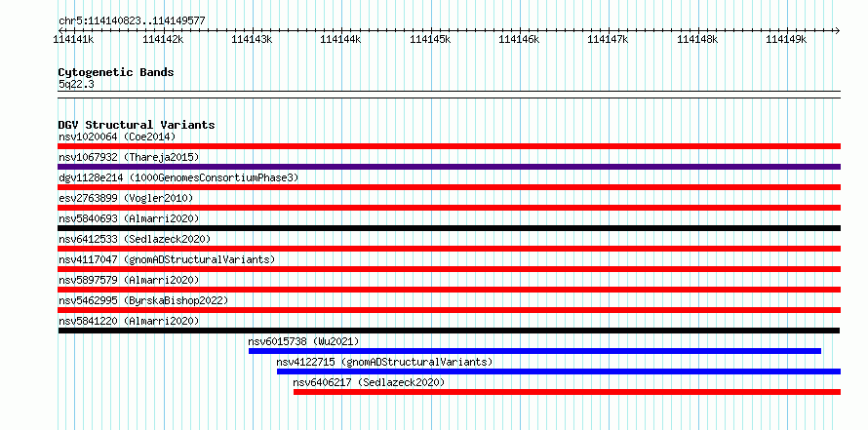The height and width of the screenshot is (430, 868).
Task: Click the 114148k ruler tick label
Action: point(697,39)
